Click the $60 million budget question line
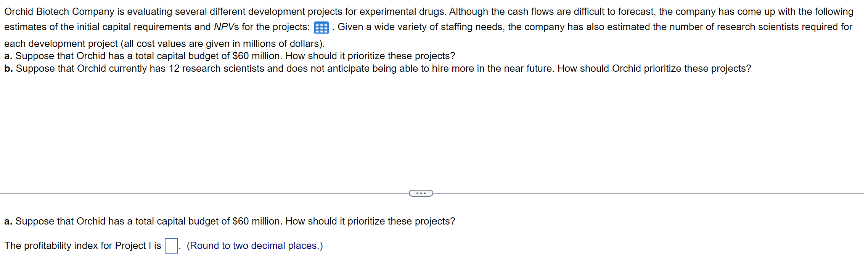 tap(229, 56)
